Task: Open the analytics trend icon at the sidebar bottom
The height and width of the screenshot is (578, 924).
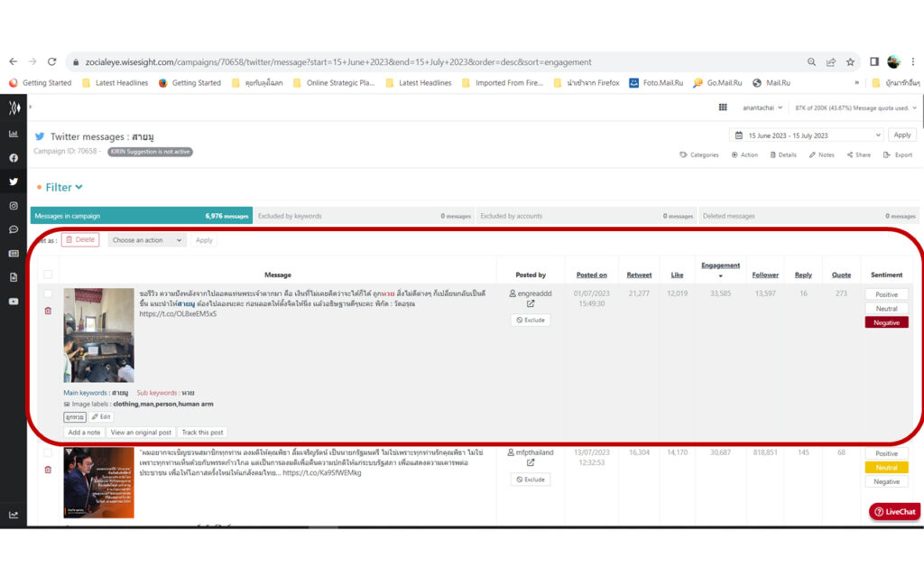Action: click(x=14, y=515)
